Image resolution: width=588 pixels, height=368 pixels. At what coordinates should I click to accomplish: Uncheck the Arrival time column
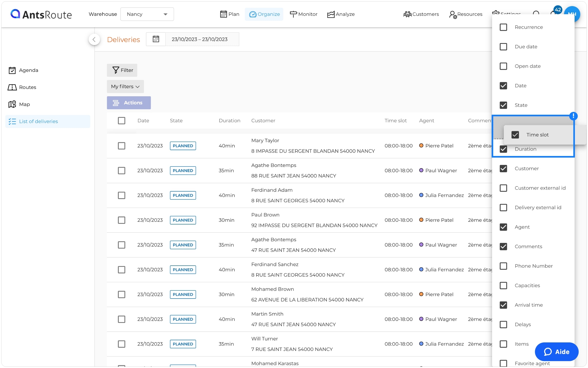pos(503,305)
